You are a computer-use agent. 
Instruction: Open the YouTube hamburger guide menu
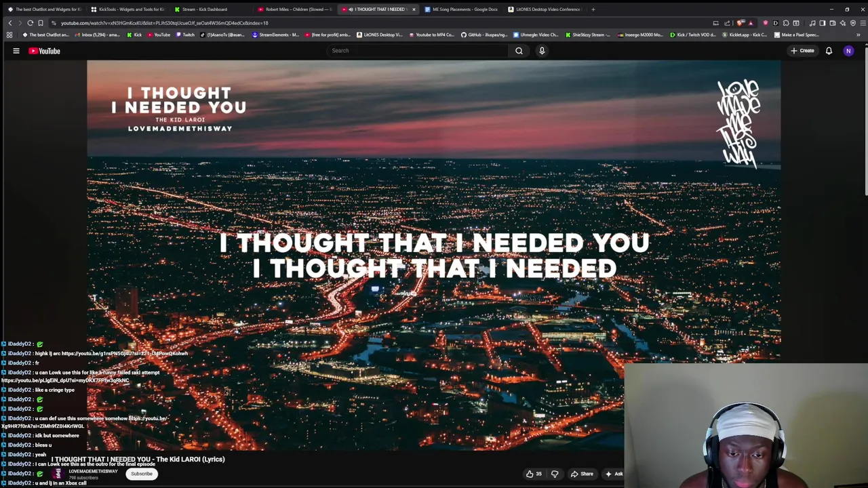[16, 51]
